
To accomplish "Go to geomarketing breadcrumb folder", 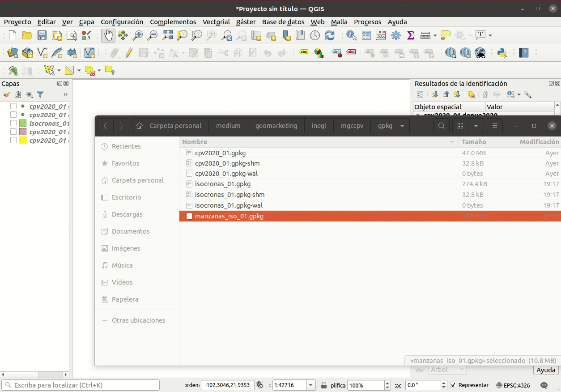I will (x=276, y=126).
